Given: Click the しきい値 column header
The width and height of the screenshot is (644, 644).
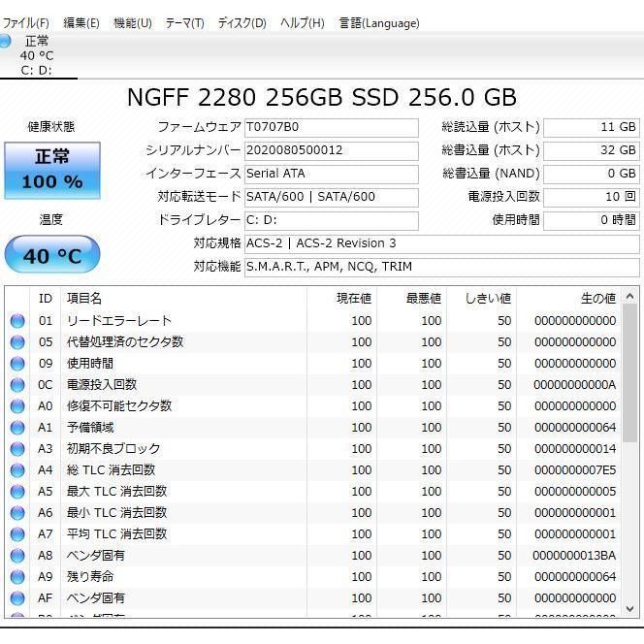Looking at the screenshot, I should point(481,299).
